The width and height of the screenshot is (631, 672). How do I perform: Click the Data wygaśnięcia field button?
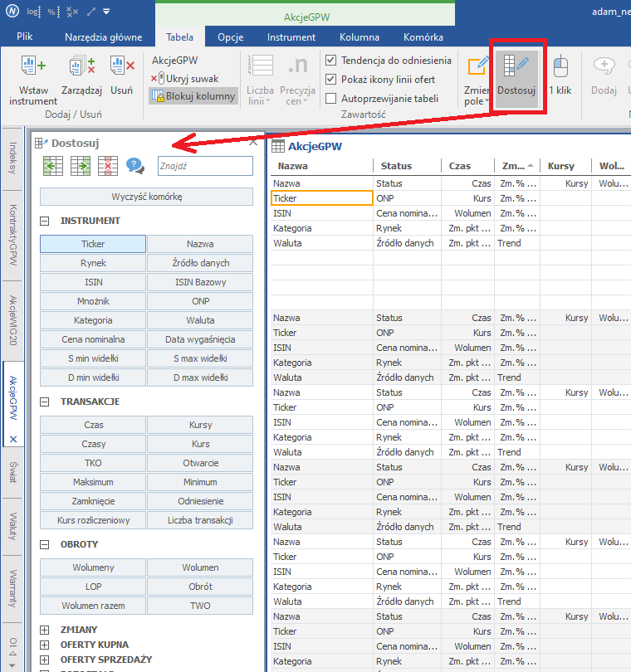[200, 339]
